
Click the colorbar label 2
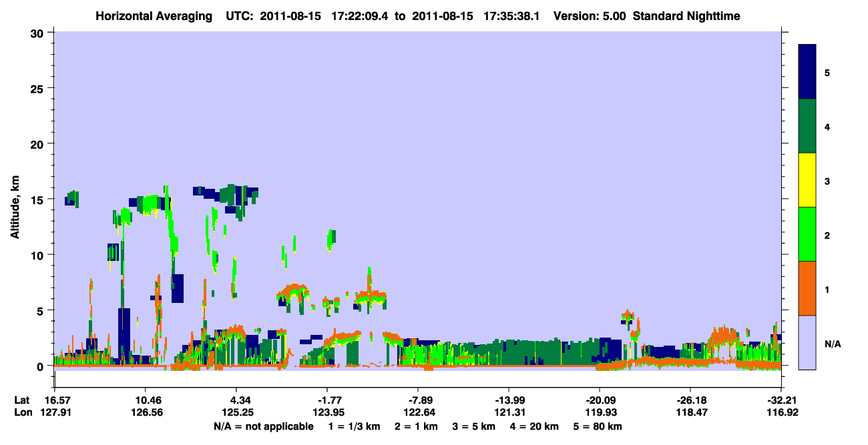tap(827, 235)
